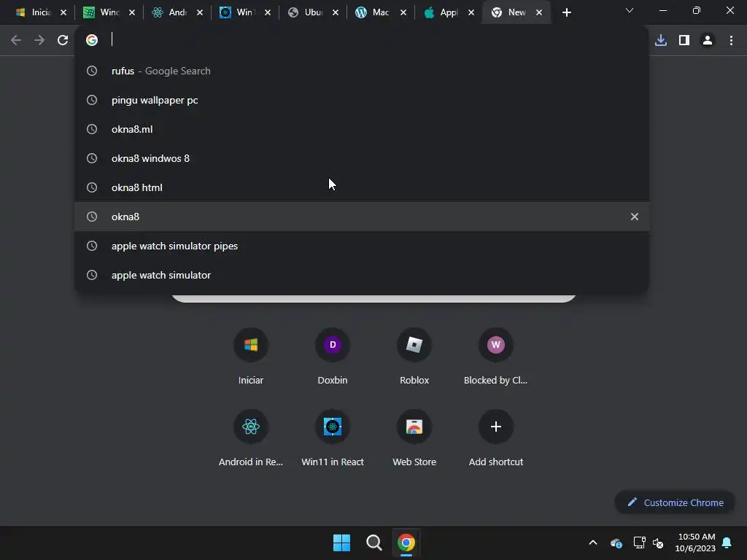Select the apple watch simulator suggestion
Screen dimensions: 747x560
(x=362, y=275)
